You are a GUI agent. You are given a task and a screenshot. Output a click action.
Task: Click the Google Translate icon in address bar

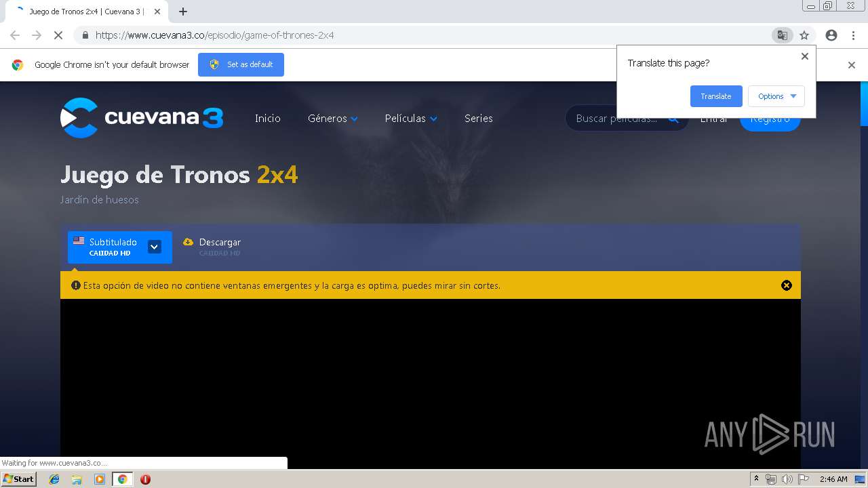pos(783,35)
